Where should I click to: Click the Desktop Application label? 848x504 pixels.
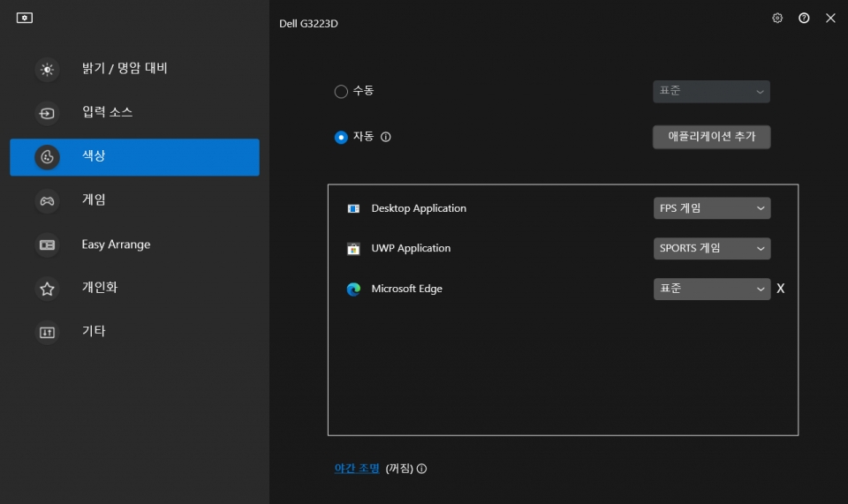pos(419,208)
